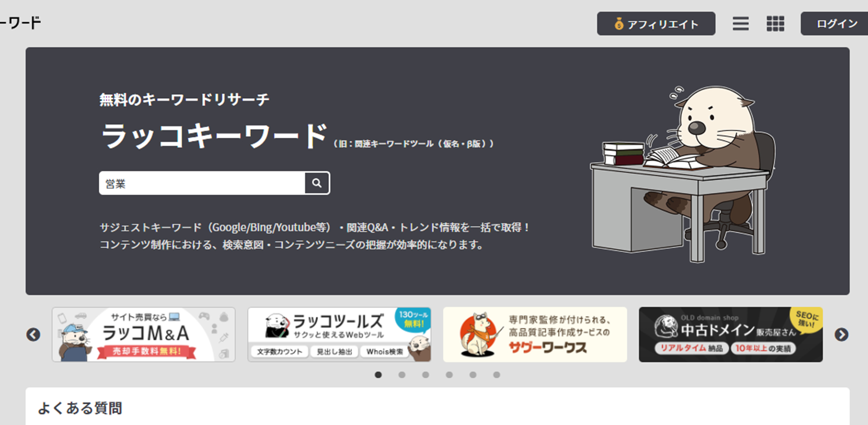Click the よくある質問 heading

(x=80, y=408)
